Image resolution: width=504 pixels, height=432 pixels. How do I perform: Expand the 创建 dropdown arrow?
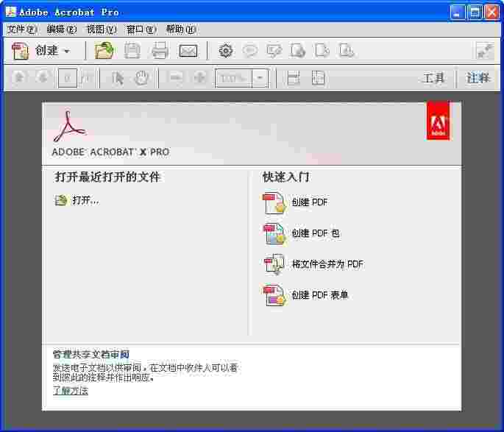pyautogui.click(x=67, y=51)
